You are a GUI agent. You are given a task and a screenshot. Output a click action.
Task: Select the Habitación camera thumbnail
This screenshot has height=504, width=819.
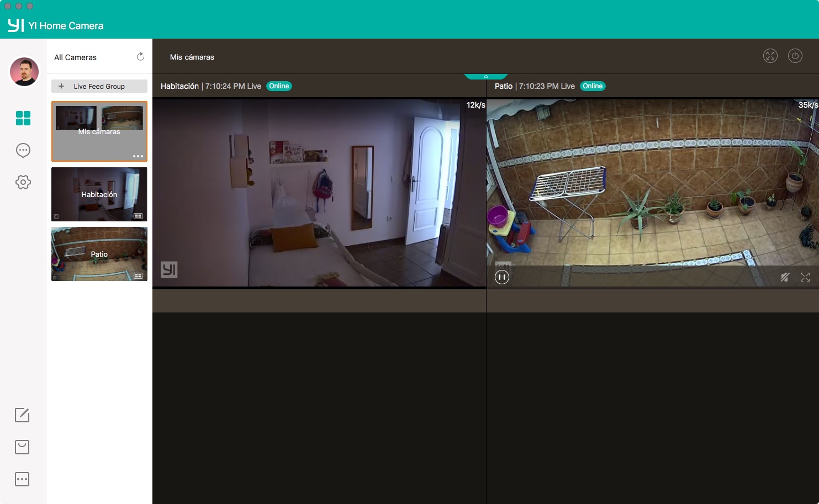pyautogui.click(x=99, y=194)
